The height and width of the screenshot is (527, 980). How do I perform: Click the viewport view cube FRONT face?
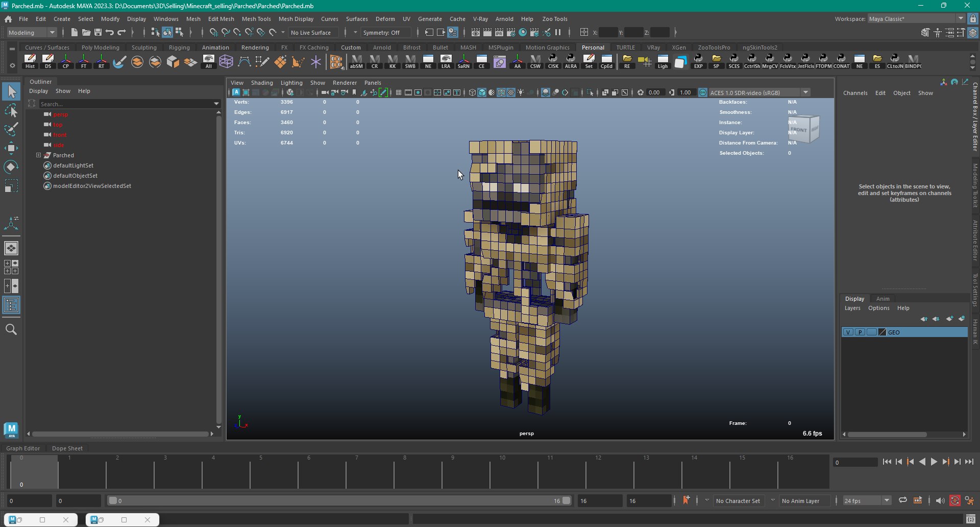(x=799, y=130)
